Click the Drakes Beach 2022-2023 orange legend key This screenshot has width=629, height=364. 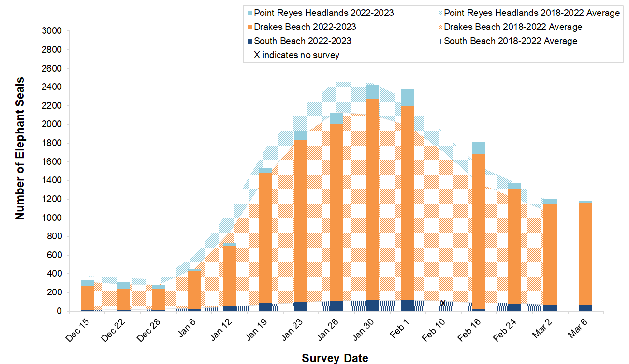click(249, 27)
